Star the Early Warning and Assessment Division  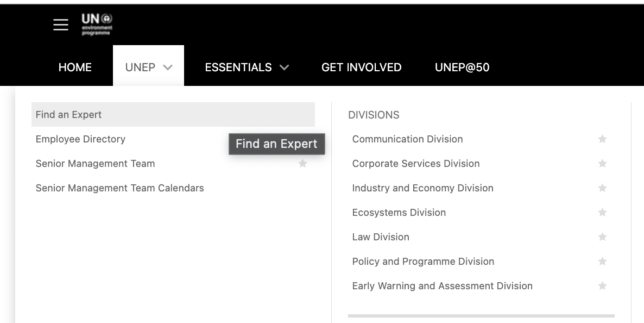[x=603, y=286]
